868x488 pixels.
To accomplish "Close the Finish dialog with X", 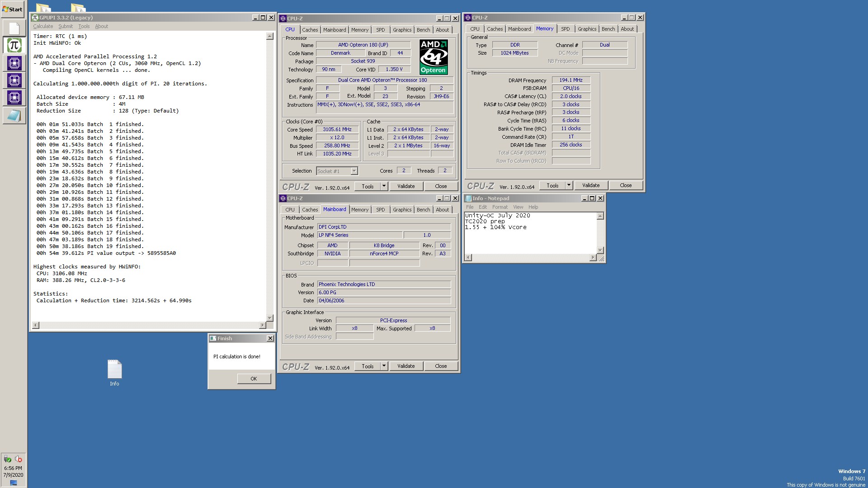I will [270, 338].
